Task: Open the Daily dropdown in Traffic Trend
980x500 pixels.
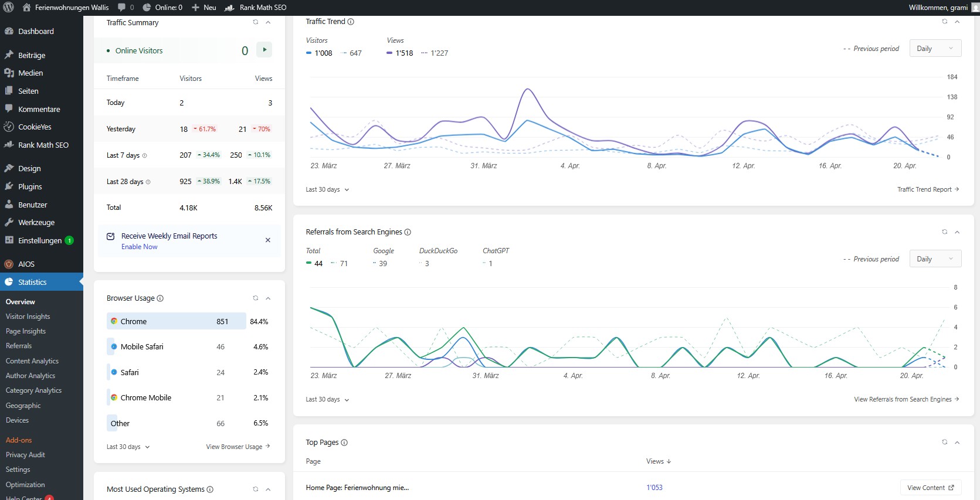Action: 935,49
